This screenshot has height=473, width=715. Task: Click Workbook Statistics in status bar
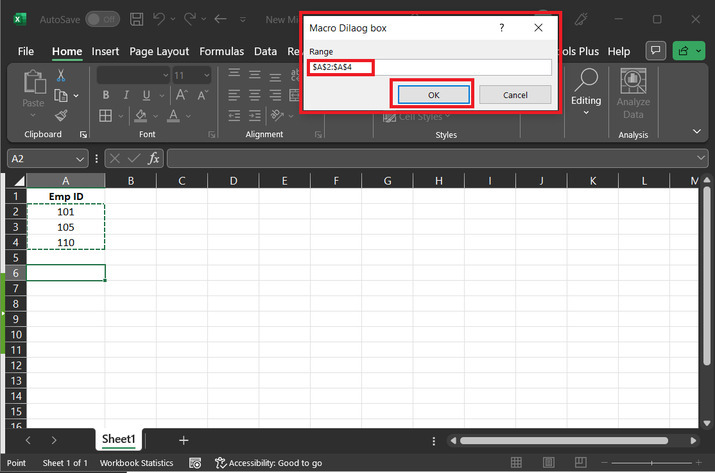(x=136, y=463)
